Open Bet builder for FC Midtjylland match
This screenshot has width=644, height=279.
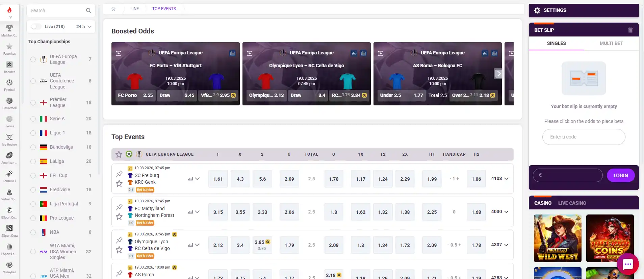tap(145, 223)
